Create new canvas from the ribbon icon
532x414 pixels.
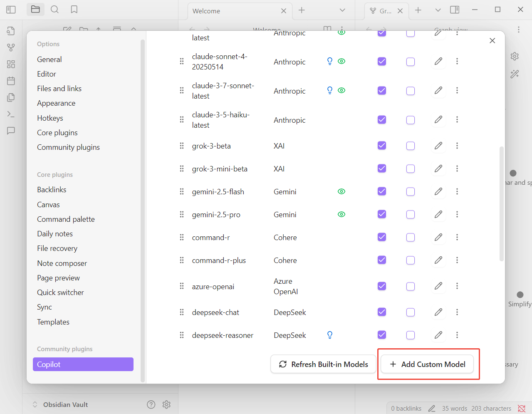[x=11, y=64]
